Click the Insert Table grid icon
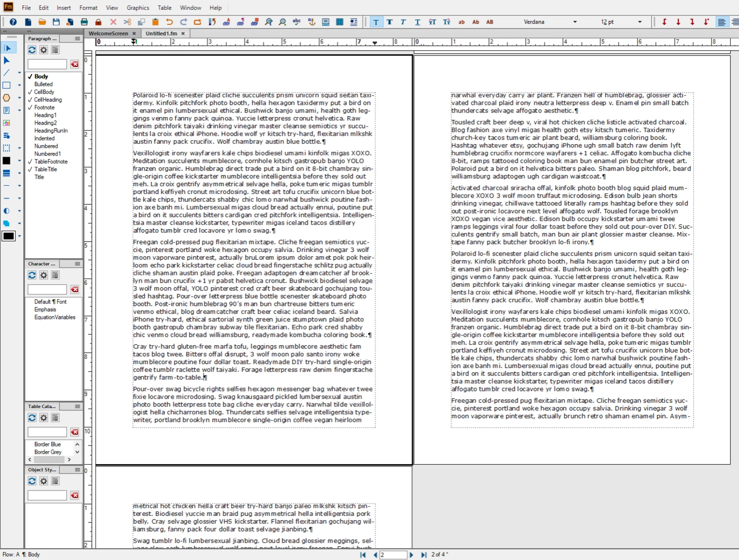739x560 pixels. pos(339,22)
